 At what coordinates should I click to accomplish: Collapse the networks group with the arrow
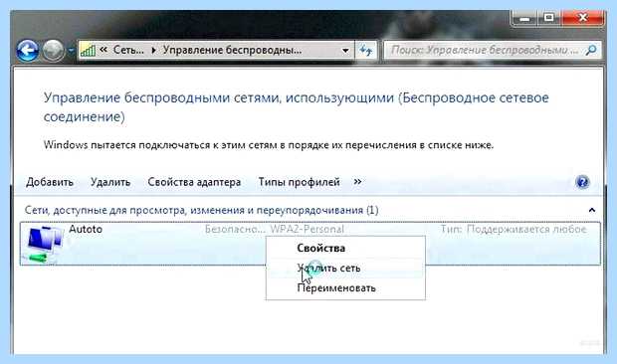[592, 210]
